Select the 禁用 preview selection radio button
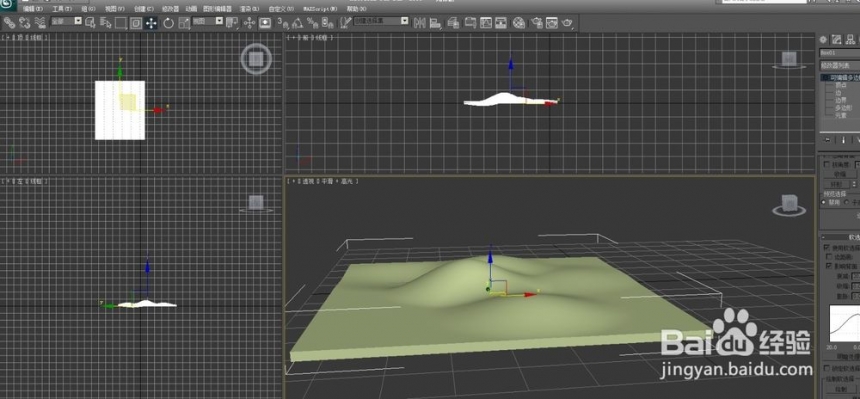The height and width of the screenshot is (399, 860). (x=823, y=202)
